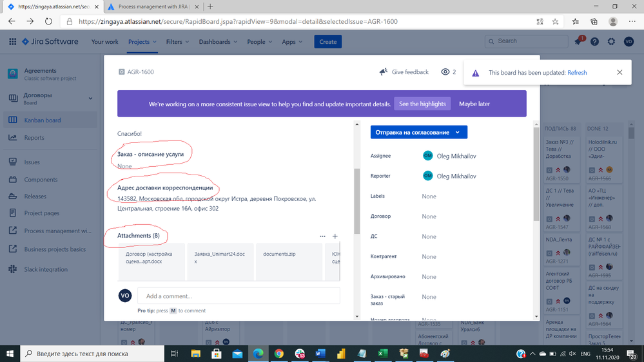Expand the Filters menu

(x=177, y=41)
